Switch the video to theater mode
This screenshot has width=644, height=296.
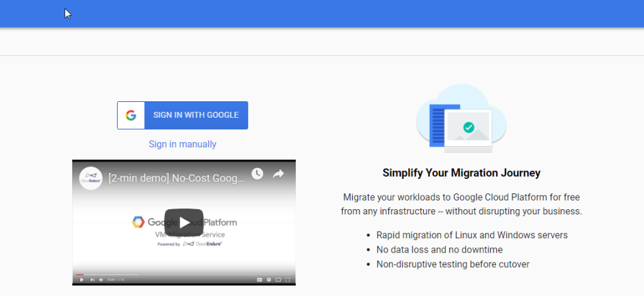click(x=278, y=280)
